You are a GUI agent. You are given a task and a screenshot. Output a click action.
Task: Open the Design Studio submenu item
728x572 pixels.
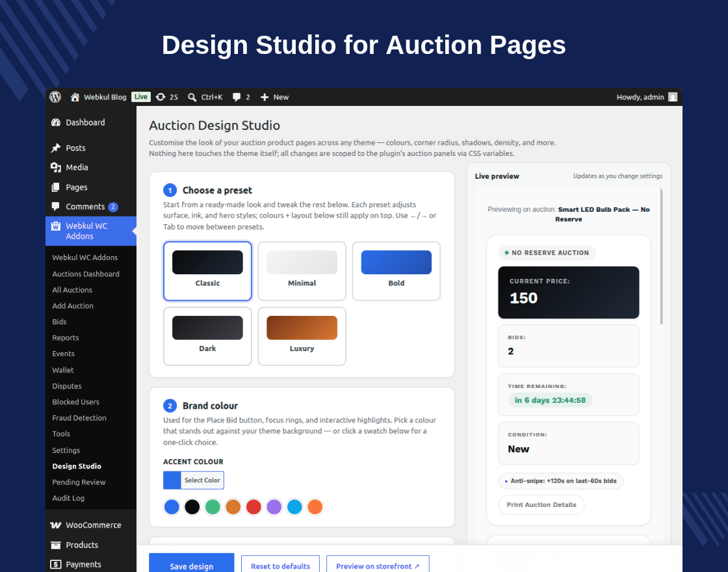pos(77,466)
